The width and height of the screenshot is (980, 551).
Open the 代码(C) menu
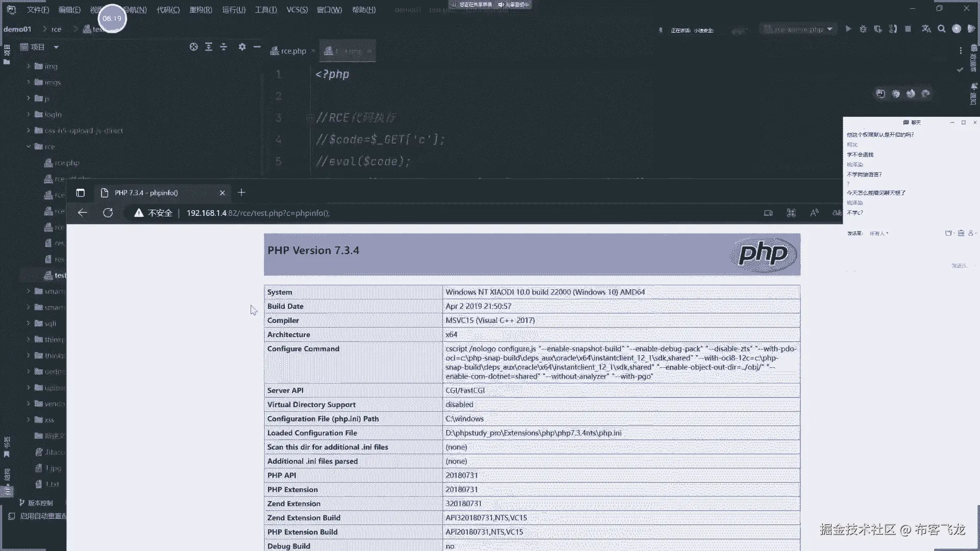[x=168, y=10]
